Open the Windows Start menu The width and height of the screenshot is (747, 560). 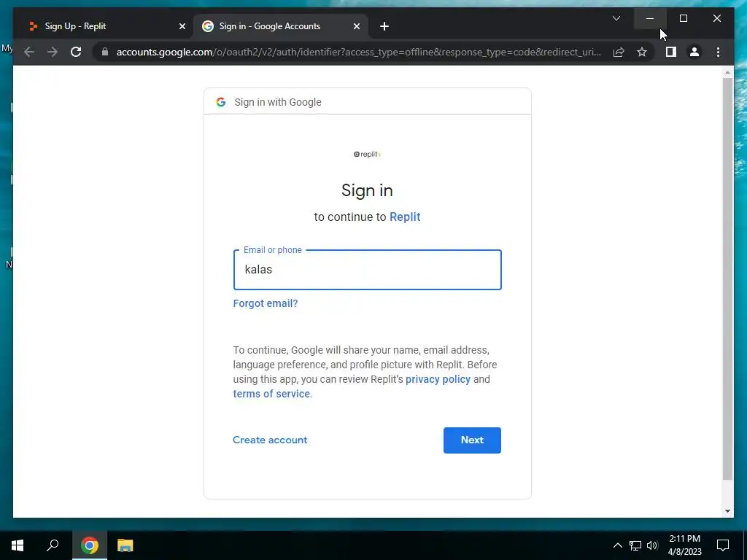[18, 545]
